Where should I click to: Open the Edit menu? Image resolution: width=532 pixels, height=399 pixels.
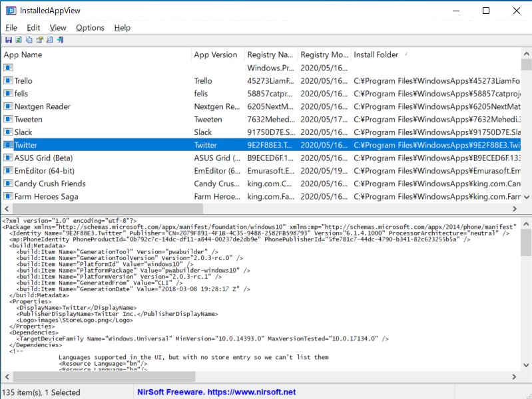tap(33, 28)
